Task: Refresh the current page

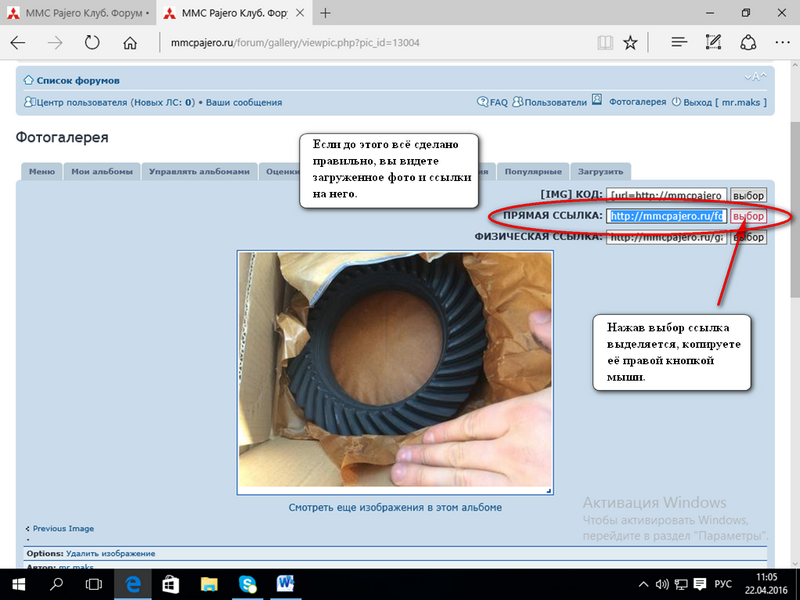Action: [92, 43]
